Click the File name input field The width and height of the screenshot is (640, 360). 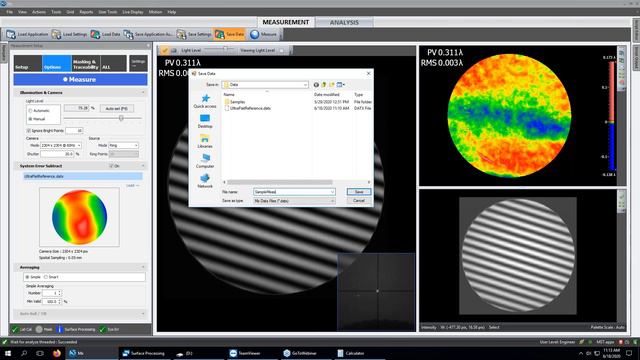pyautogui.click(x=291, y=192)
